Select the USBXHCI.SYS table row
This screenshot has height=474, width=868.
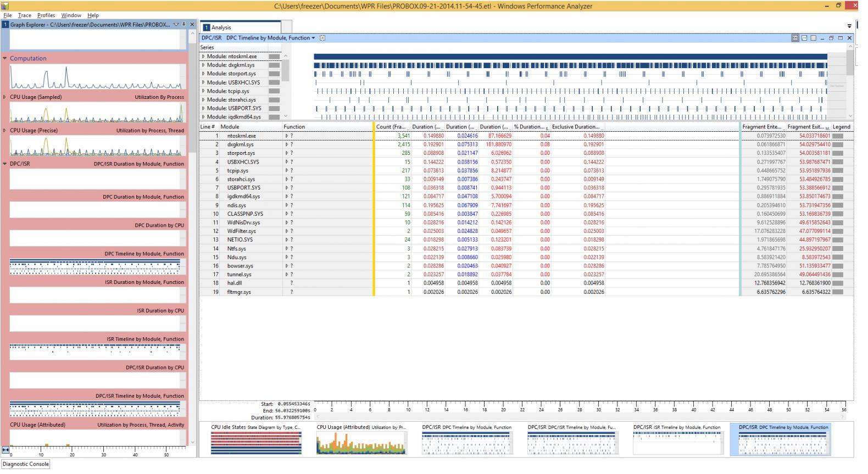pos(526,162)
